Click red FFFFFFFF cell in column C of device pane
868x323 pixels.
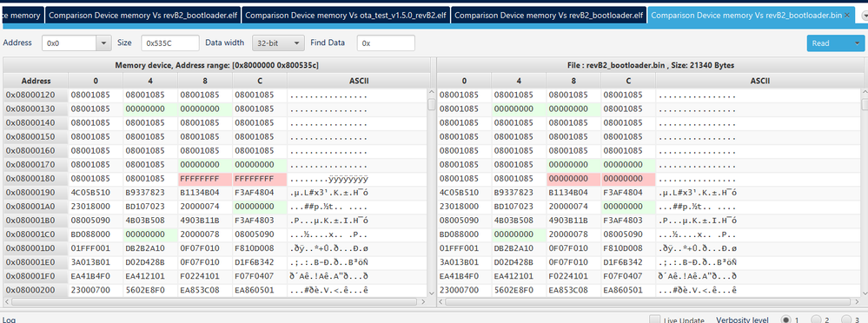[x=260, y=178]
